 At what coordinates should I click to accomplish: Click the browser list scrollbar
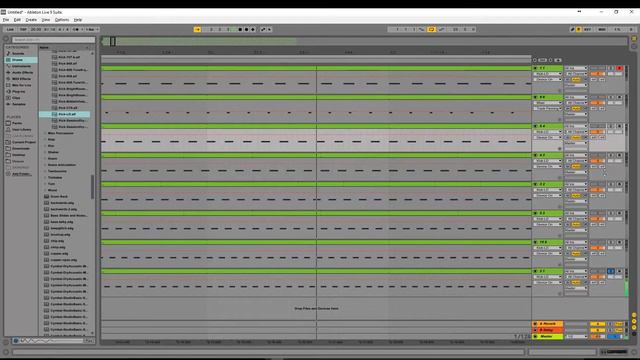(x=93, y=187)
